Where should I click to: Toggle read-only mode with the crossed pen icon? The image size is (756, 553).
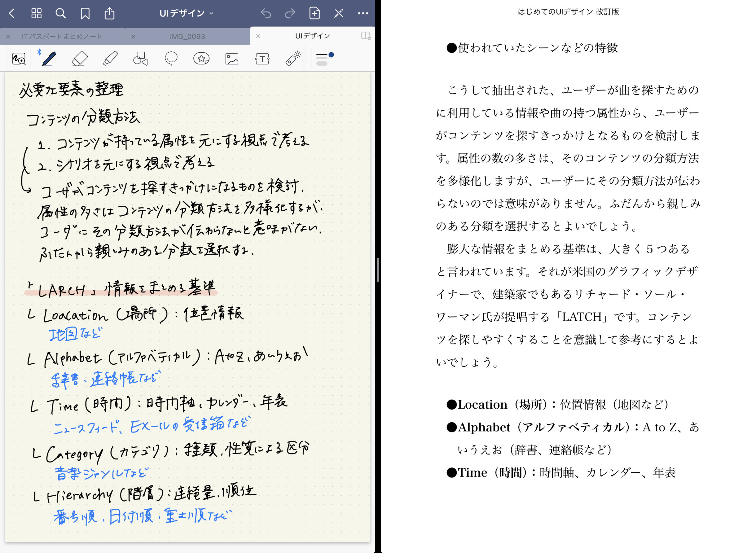click(x=339, y=13)
